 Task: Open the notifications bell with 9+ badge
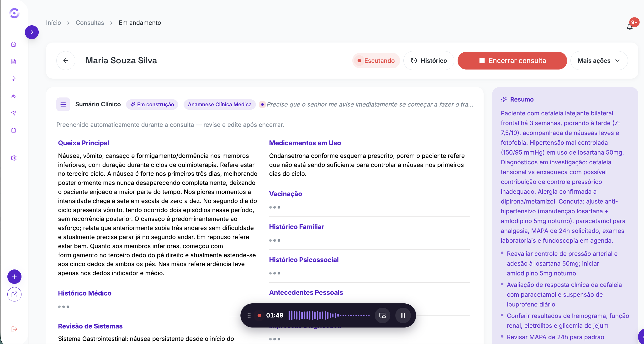tap(630, 27)
